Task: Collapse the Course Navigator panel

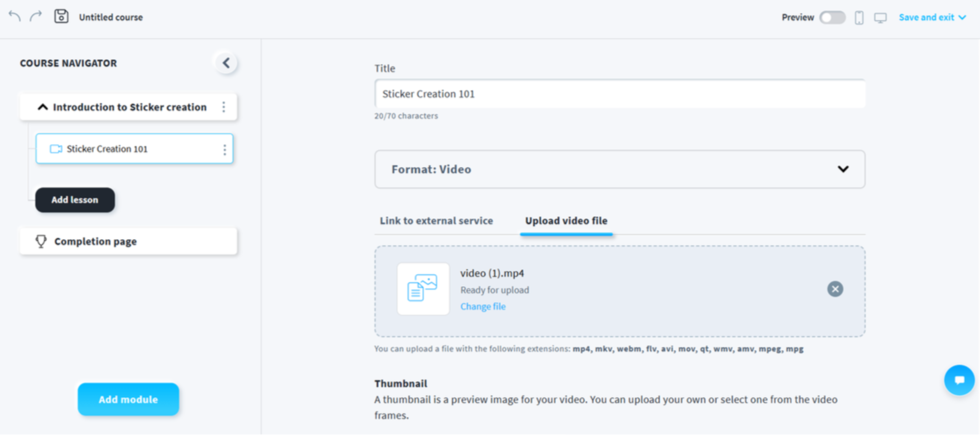Action: tap(226, 63)
